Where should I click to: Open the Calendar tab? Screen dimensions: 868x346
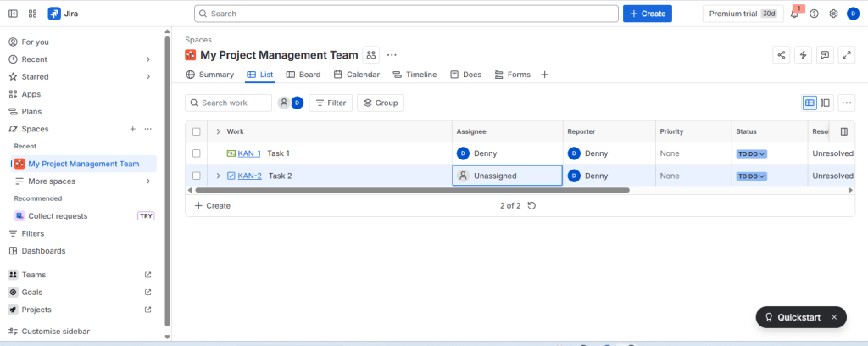(x=357, y=74)
